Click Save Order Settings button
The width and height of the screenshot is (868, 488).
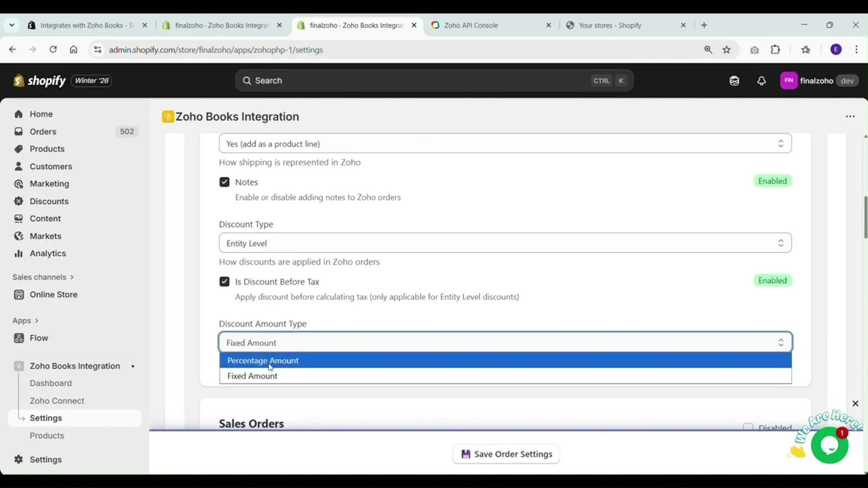tap(506, 454)
